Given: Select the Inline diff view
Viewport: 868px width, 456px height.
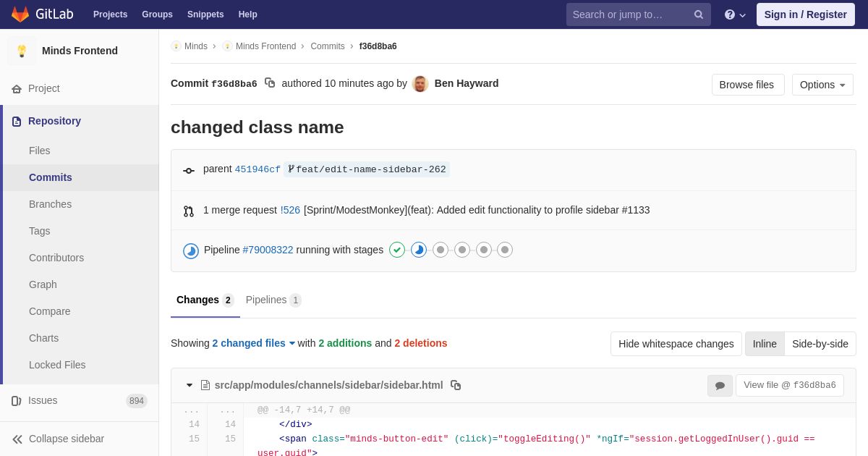Looking at the screenshot, I should pos(765,344).
